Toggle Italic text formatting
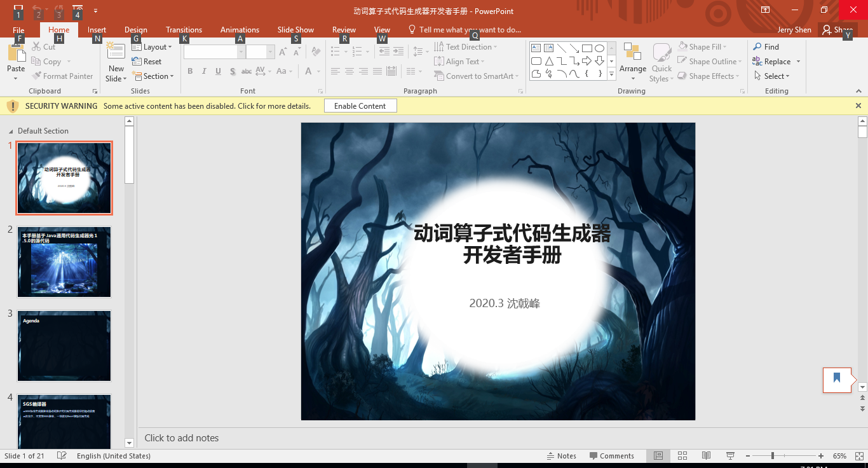Image resolution: width=868 pixels, height=468 pixels. point(204,71)
